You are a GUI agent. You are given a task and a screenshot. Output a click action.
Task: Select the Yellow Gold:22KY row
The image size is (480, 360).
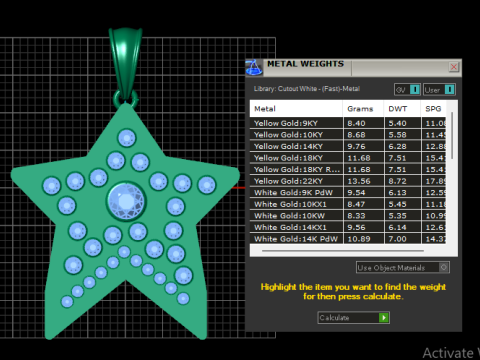(x=348, y=181)
